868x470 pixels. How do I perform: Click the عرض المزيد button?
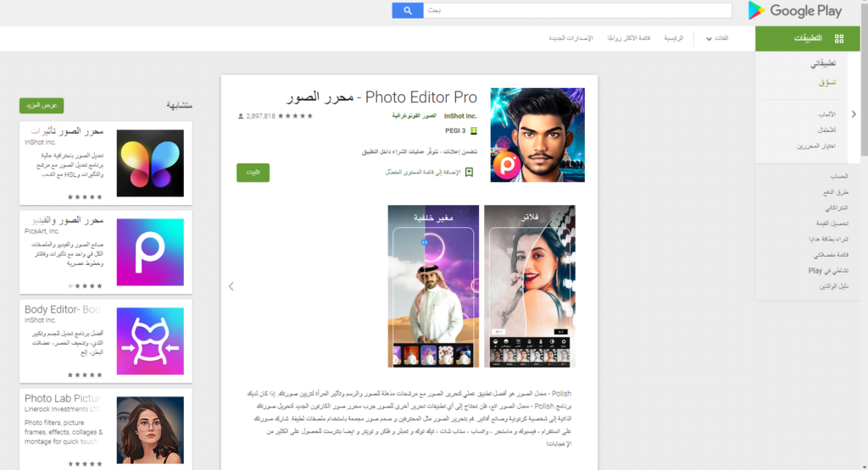click(x=42, y=106)
